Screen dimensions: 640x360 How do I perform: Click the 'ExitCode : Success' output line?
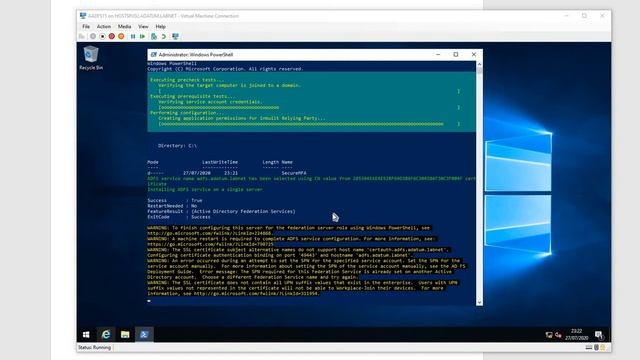tap(179, 217)
